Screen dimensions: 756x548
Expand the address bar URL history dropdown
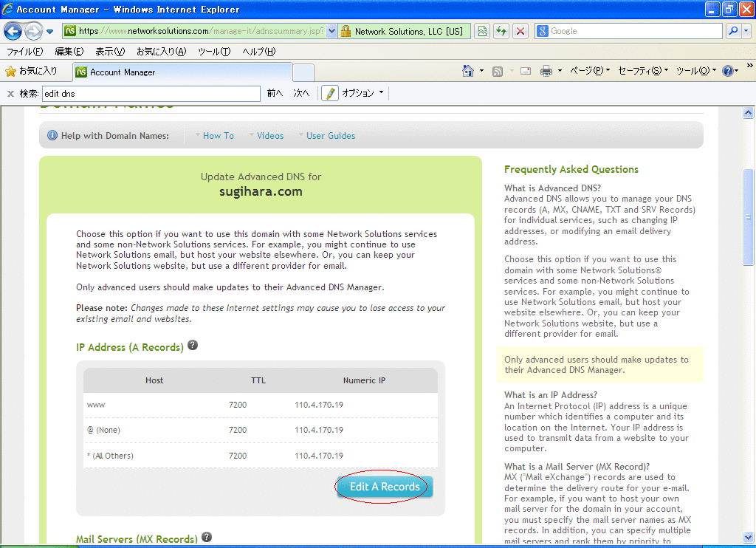pyautogui.click(x=331, y=31)
